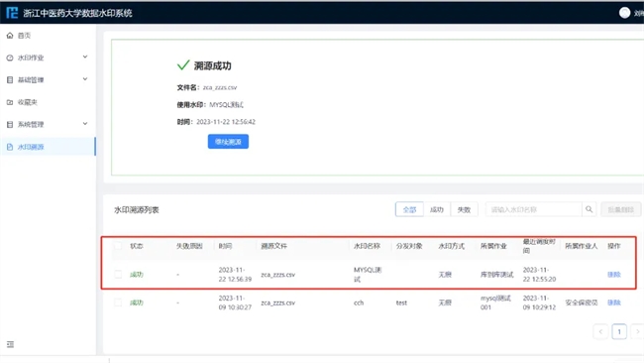
Task: Click the 水印溯源 document icon
Action: [x=10, y=147]
